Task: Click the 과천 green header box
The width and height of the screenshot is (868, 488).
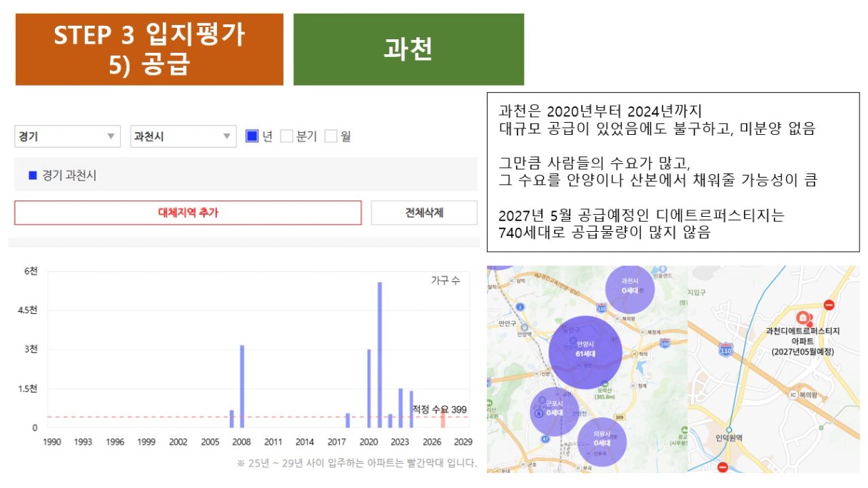Action: (408, 49)
